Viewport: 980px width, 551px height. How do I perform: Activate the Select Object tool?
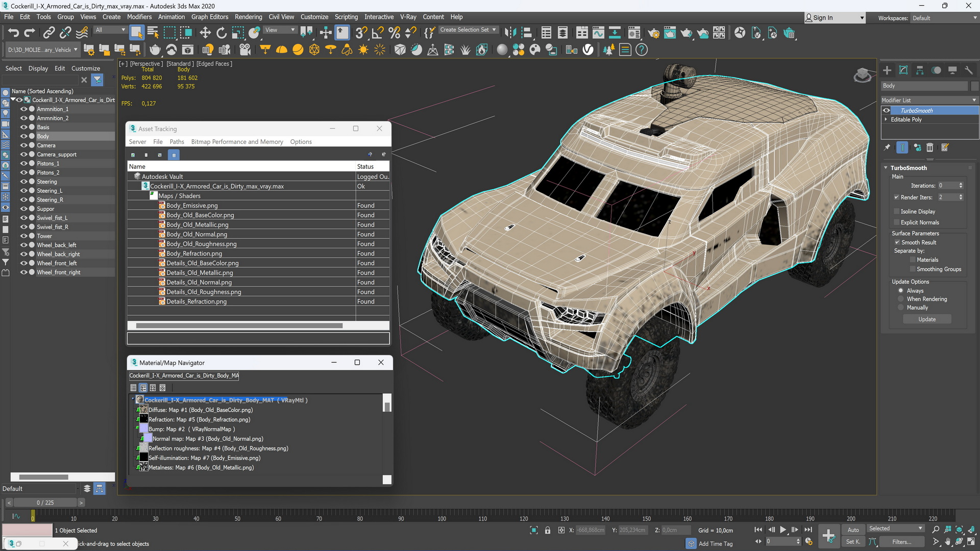[x=136, y=33]
